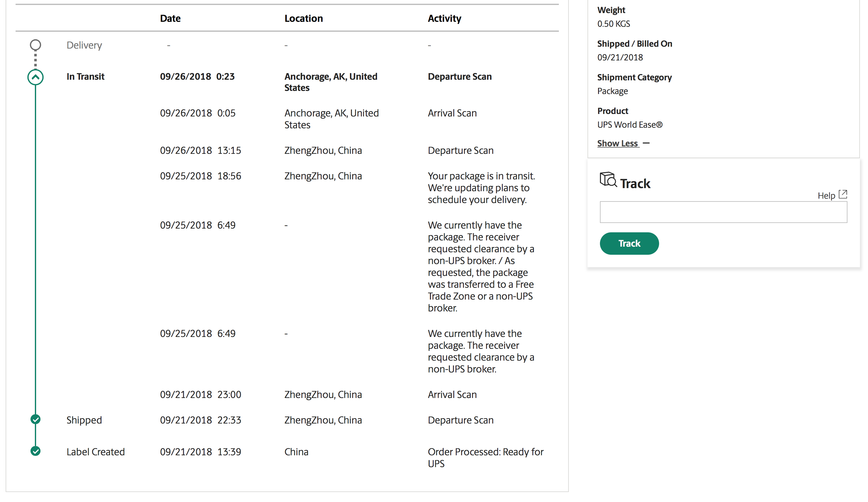868x502 pixels.
Task: Click 'Your package is in transit' message
Action: [x=482, y=188]
